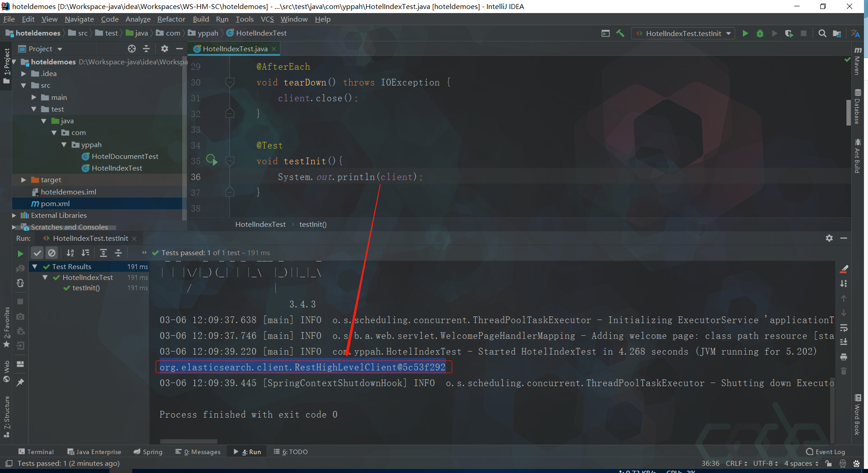The height and width of the screenshot is (473, 868).
Task: Click the run gutter icon beside testInit
Action: 211,160
